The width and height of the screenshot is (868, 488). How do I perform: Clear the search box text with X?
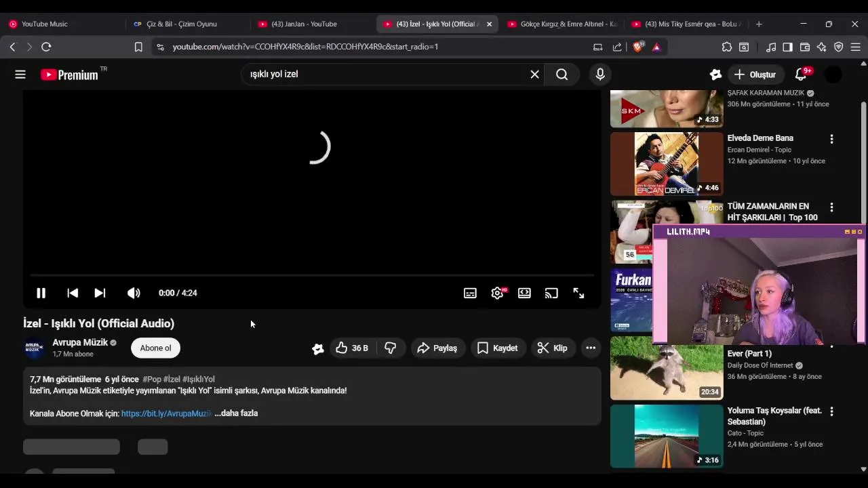click(534, 75)
